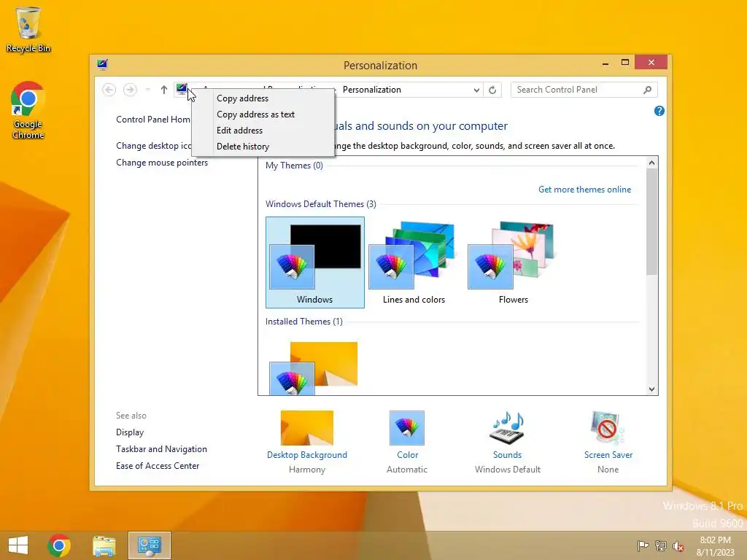Select the installed orange theme thumbnail

tap(314, 368)
